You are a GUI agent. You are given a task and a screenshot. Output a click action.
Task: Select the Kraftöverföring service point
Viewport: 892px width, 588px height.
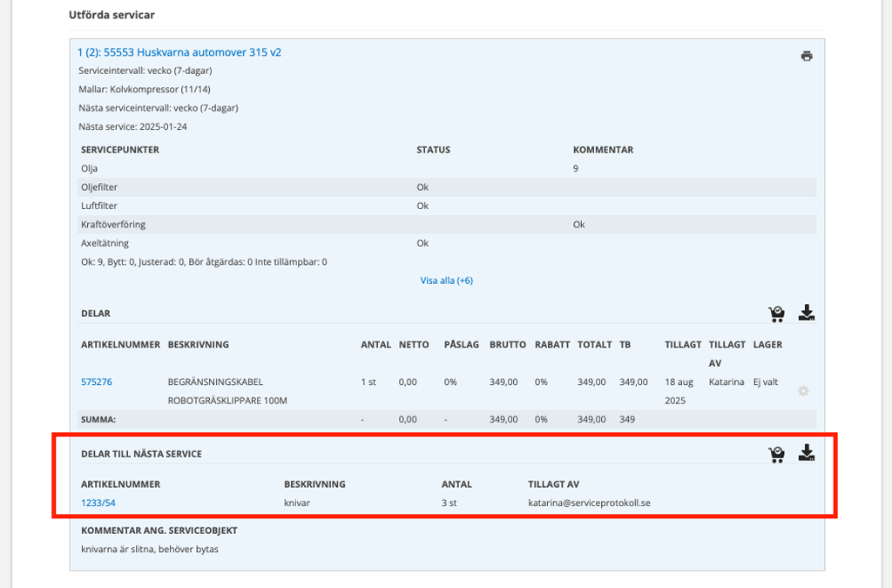(x=447, y=225)
